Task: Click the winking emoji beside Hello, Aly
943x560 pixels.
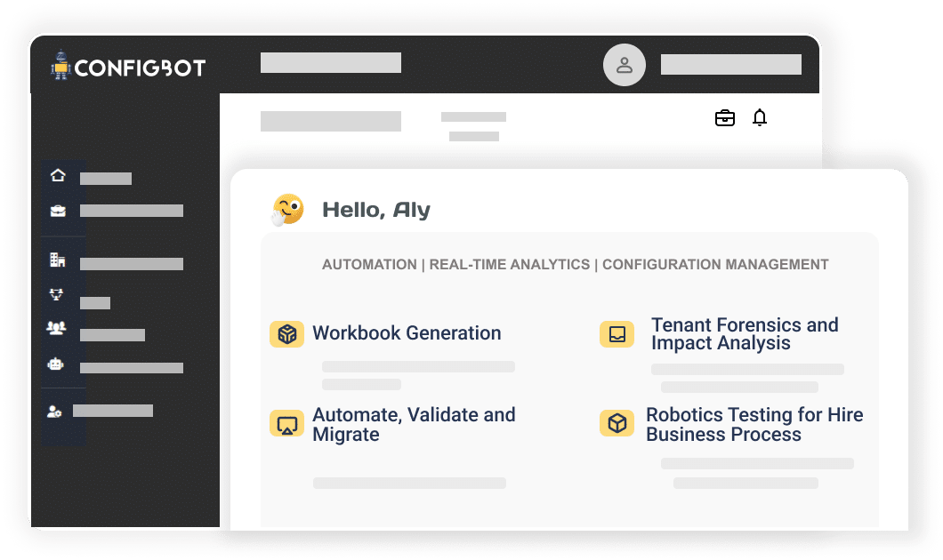Action: tap(287, 210)
